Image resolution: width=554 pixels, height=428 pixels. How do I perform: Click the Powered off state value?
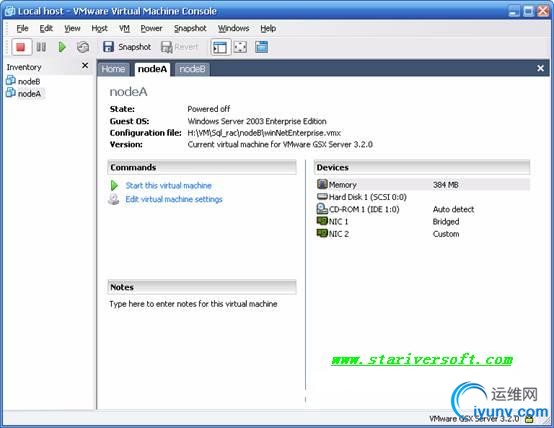coord(208,109)
